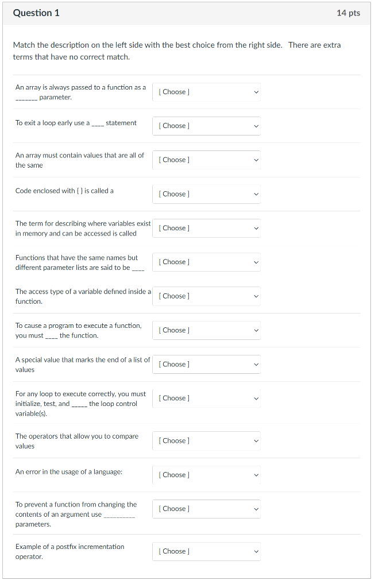Expand dropdown for variable access type inside function

[x=206, y=296]
